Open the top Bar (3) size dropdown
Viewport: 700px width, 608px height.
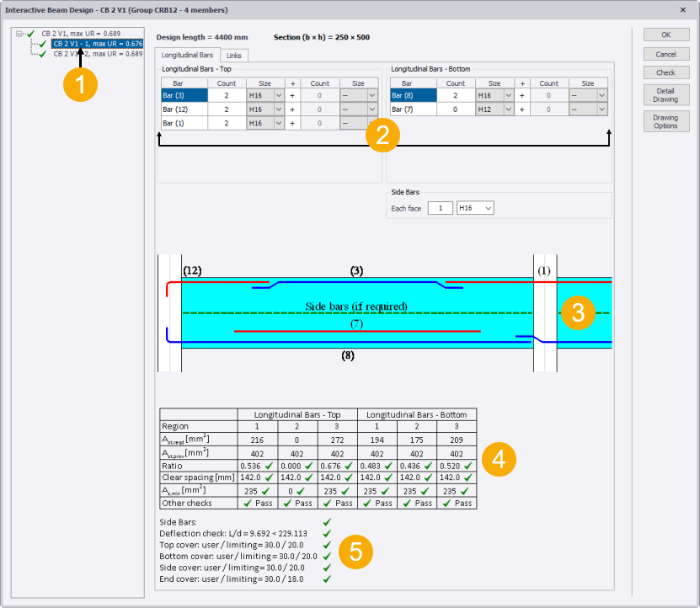(278, 95)
